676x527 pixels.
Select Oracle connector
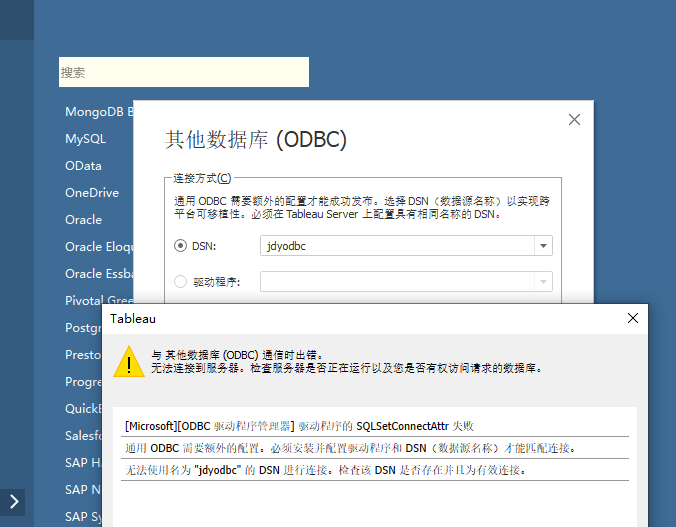coord(84,220)
